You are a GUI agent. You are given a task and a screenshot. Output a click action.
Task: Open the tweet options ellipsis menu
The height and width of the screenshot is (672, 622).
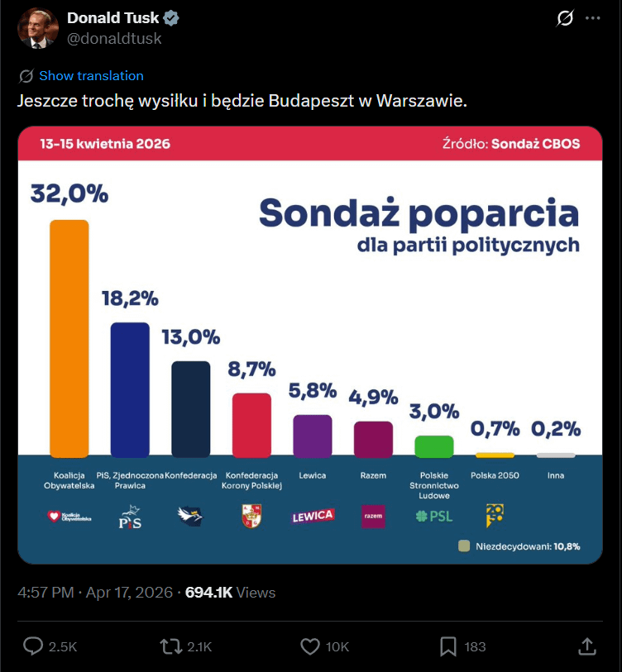[592, 17]
